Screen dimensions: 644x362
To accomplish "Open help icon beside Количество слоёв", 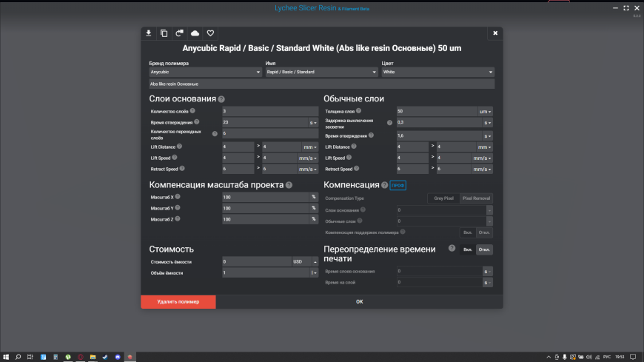I will pyautogui.click(x=192, y=111).
